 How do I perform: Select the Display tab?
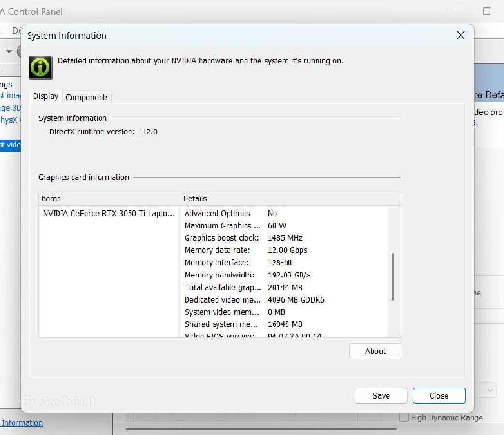point(45,96)
